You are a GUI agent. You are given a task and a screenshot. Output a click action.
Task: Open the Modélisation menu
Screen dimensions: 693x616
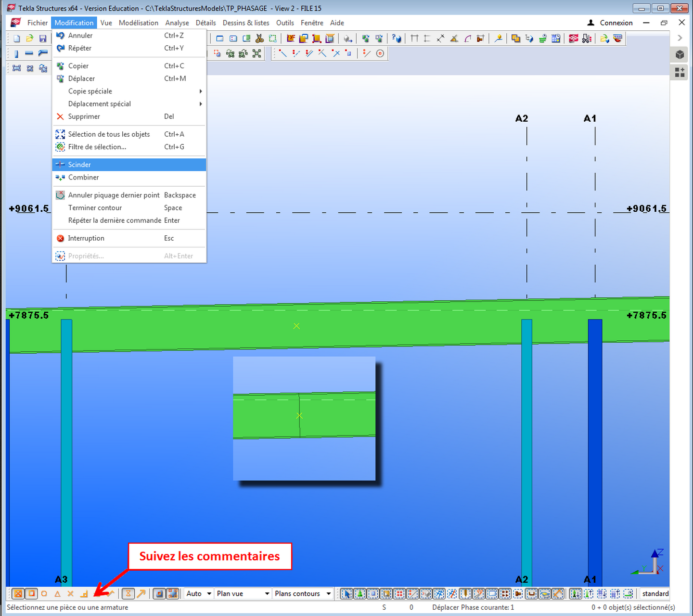(139, 23)
